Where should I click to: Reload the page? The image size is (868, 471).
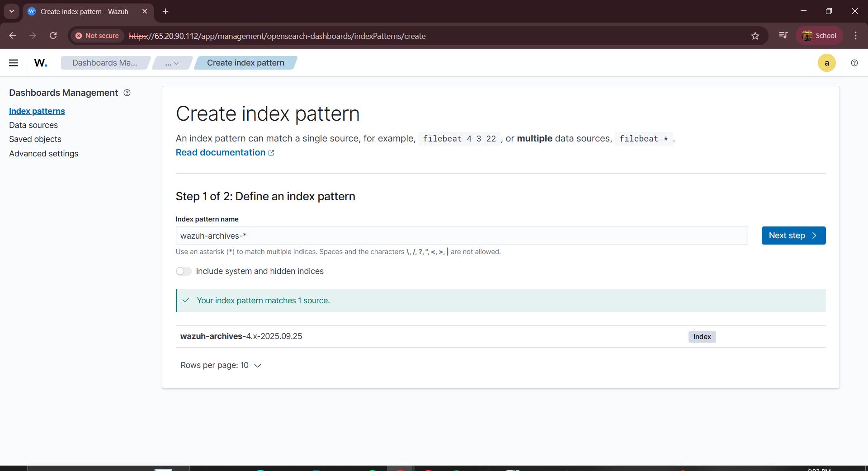pos(53,36)
